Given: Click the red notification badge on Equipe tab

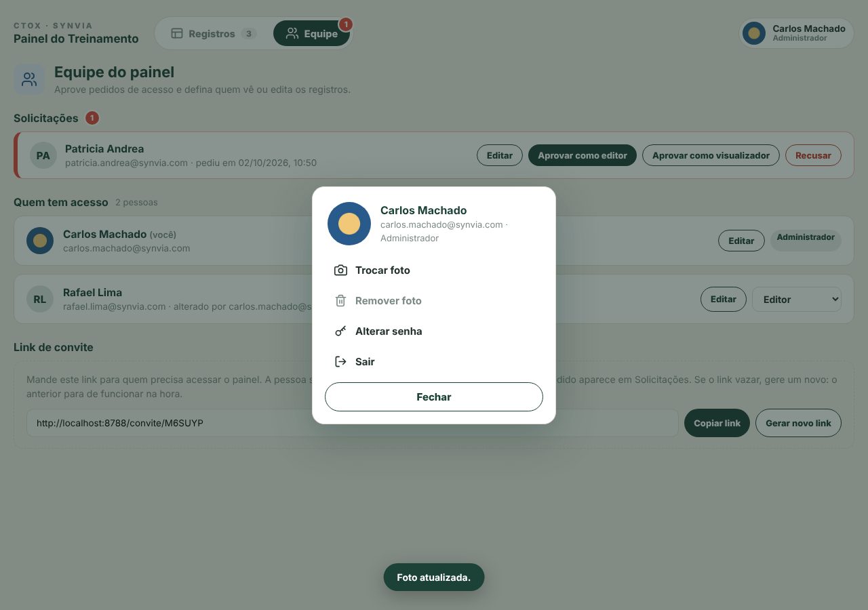Looking at the screenshot, I should 345,25.
